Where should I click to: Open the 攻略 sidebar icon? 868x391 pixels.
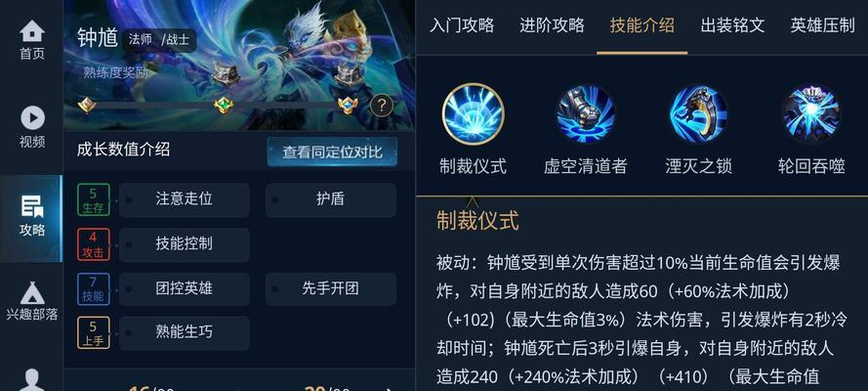point(32,206)
